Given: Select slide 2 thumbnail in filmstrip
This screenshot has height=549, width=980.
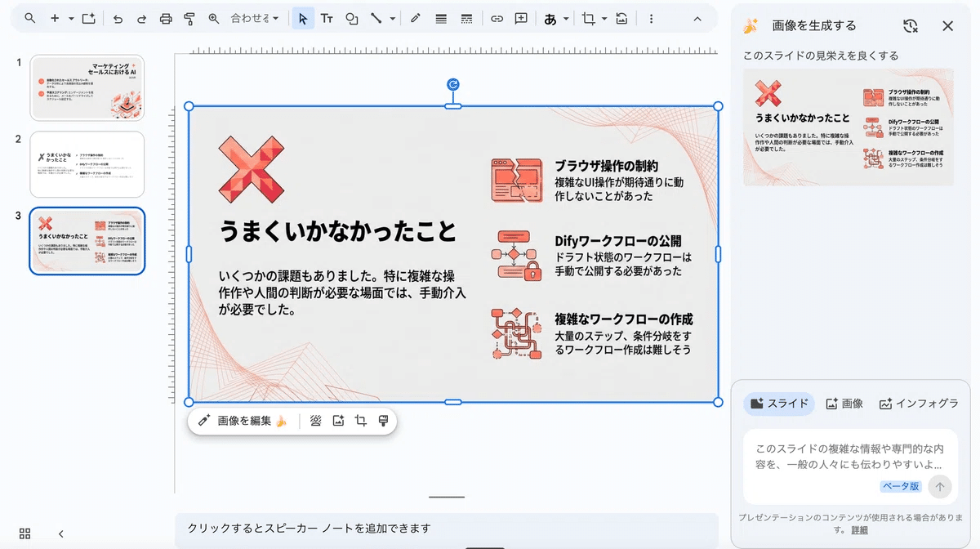Looking at the screenshot, I should pos(87,164).
